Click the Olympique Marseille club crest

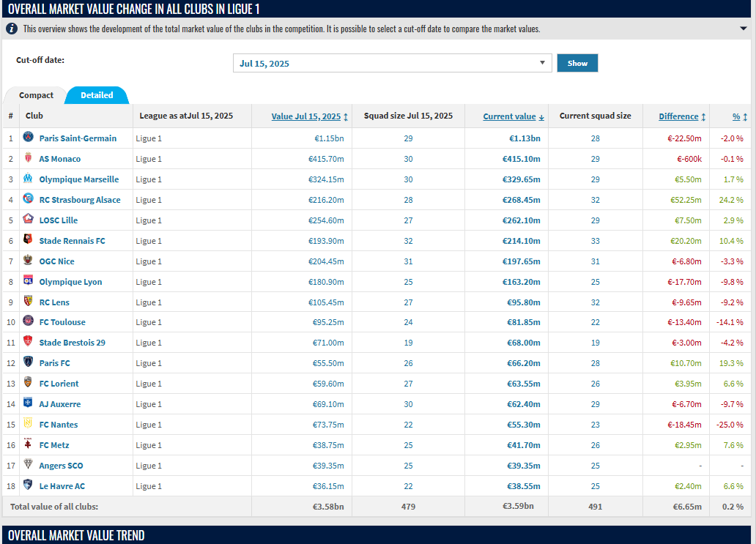click(29, 178)
